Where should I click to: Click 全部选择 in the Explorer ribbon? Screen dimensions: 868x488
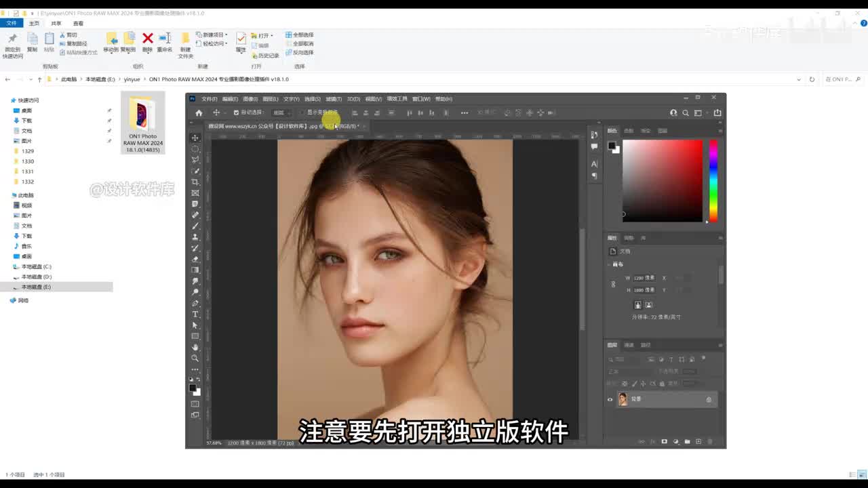pyautogui.click(x=299, y=35)
